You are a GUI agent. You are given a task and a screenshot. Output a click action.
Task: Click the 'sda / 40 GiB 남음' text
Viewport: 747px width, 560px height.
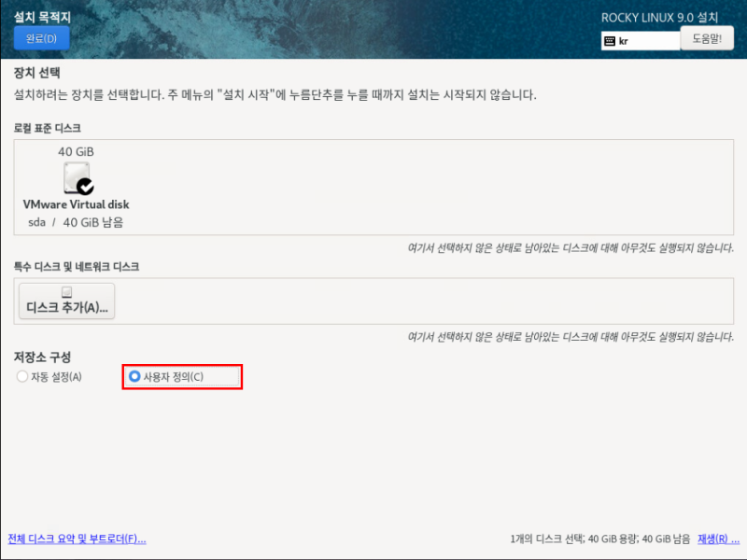[x=76, y=222]
